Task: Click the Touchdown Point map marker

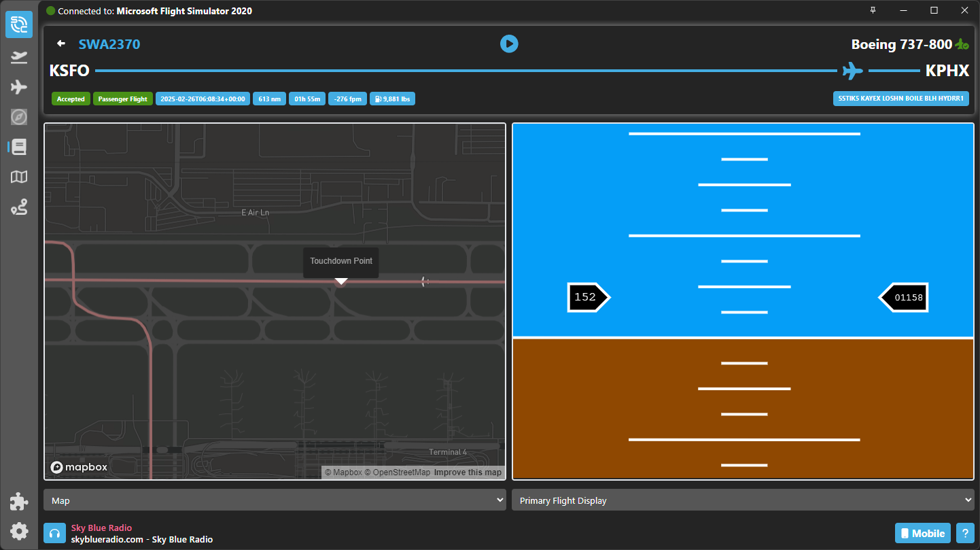Action: (341, 281)
